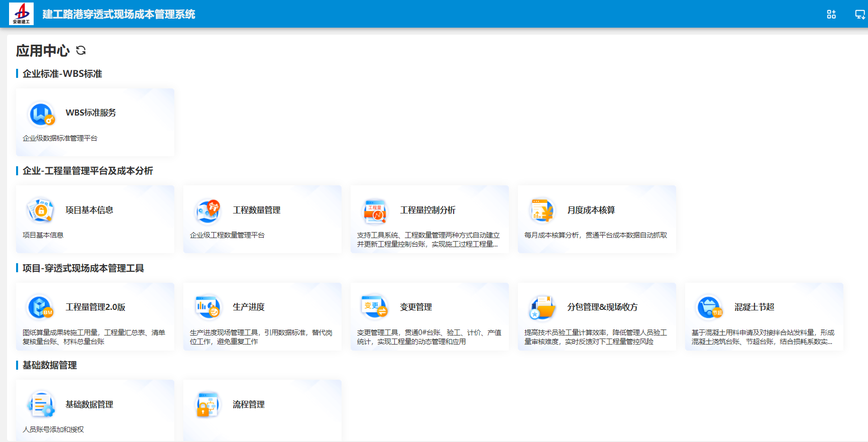The width and height of the screenshot is (868, 442).
Task: Click the 混凝土节超 title text
Action: click(x=754, y=307)
